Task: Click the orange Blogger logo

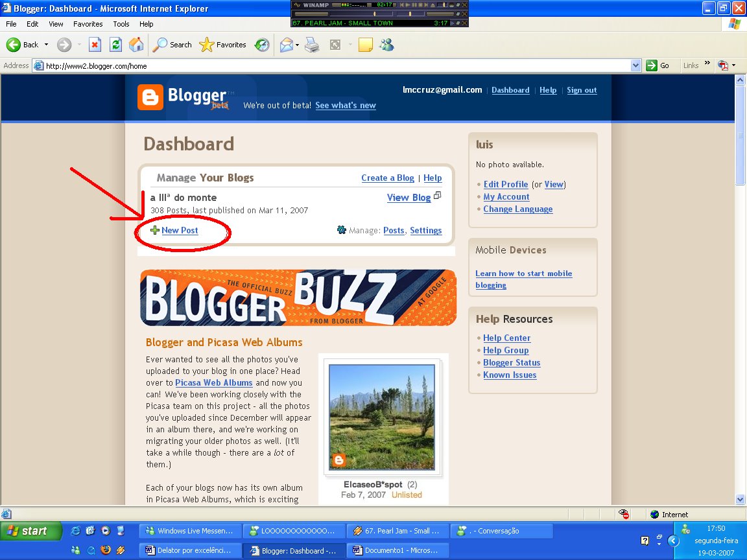Action: coord(150,97)
